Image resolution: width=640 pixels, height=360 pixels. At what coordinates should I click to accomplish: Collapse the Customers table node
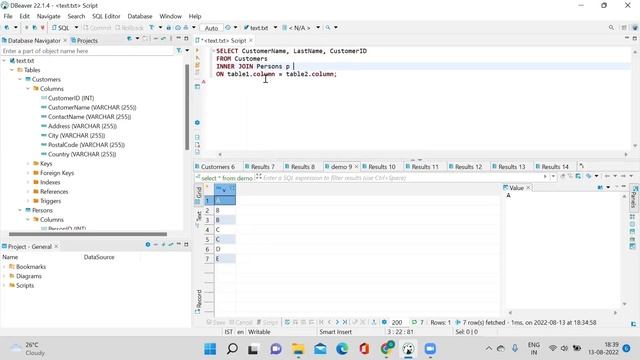tap(20, 80)
